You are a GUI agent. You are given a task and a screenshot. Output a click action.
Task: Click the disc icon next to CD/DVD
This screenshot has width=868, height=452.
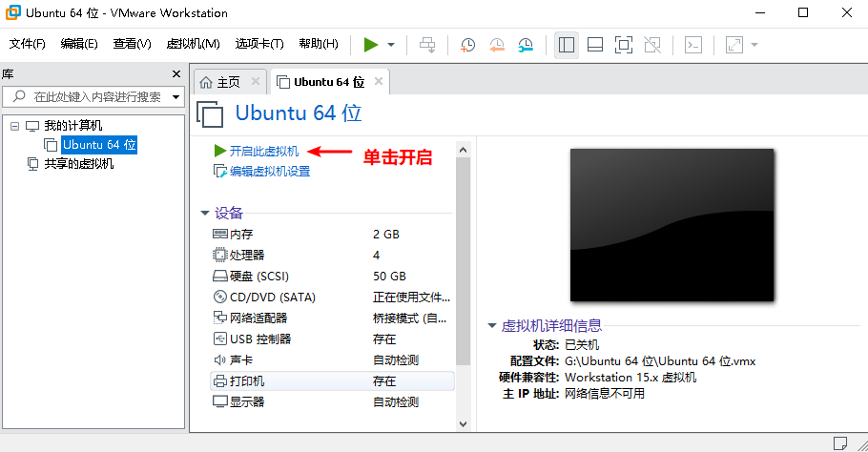219,298
